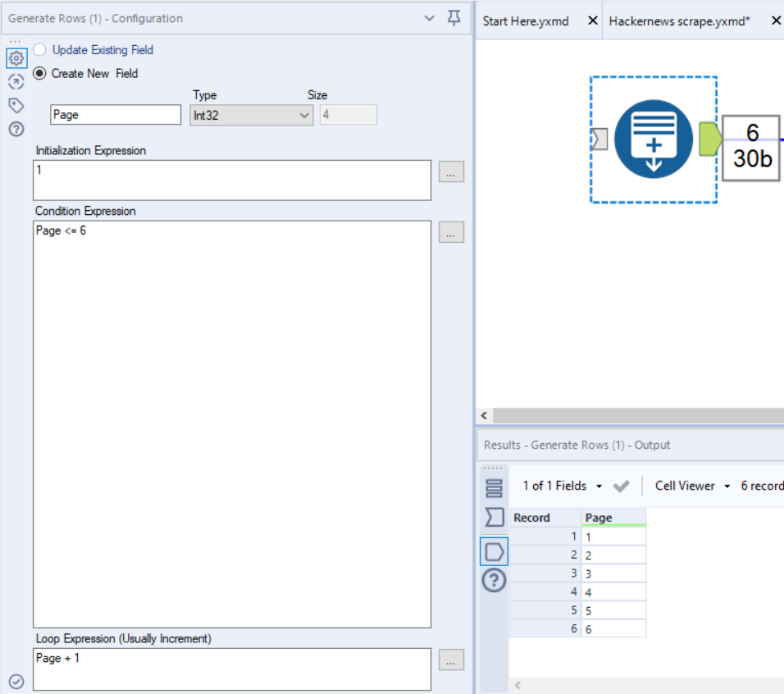
Task: Close the Hackernews scrape.yxmd tab
Action: [776, 21]
